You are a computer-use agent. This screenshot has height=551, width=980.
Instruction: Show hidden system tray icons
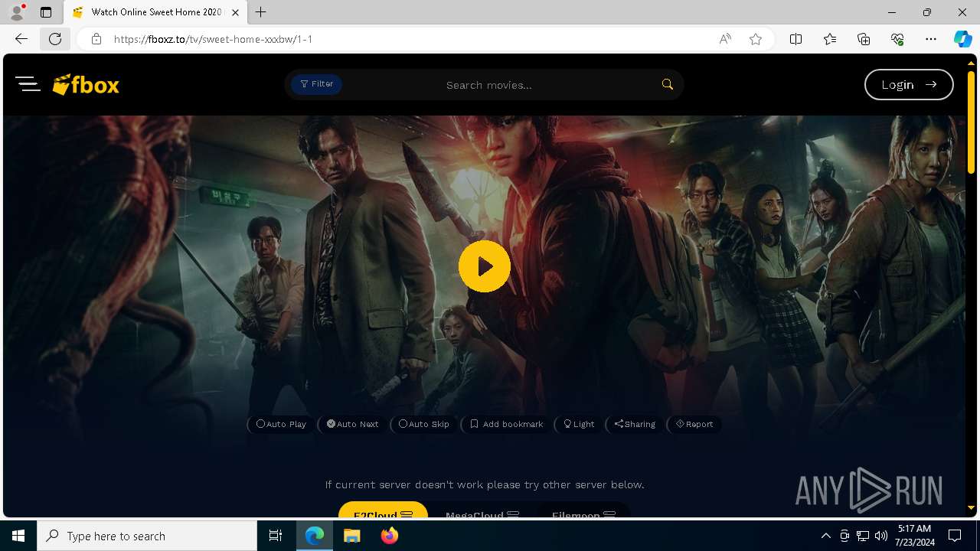[x=825, y=536]
